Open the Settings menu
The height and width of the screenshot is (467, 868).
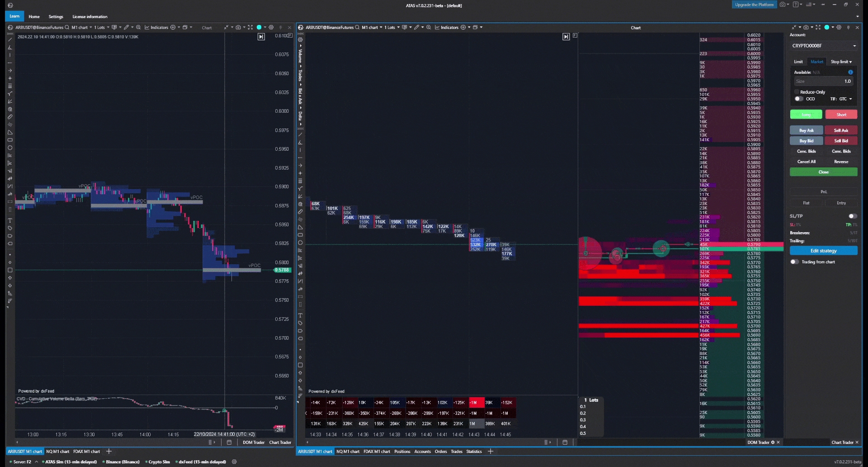coord(56,17)
